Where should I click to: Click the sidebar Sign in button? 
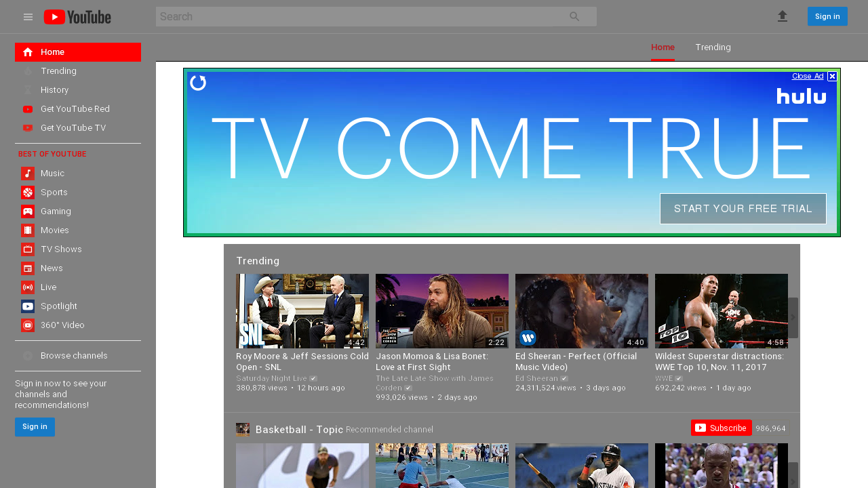tap(35, 427)
